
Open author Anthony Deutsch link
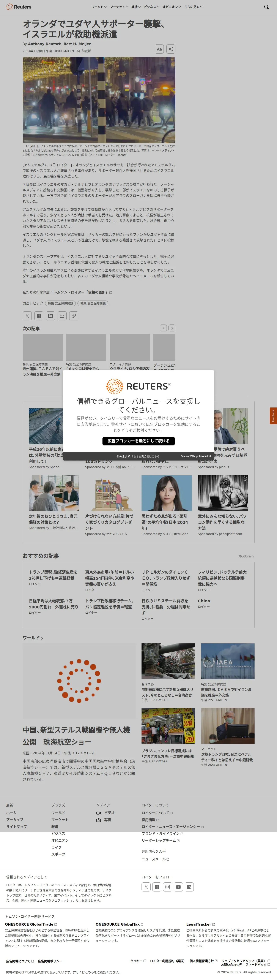point(45,44)
